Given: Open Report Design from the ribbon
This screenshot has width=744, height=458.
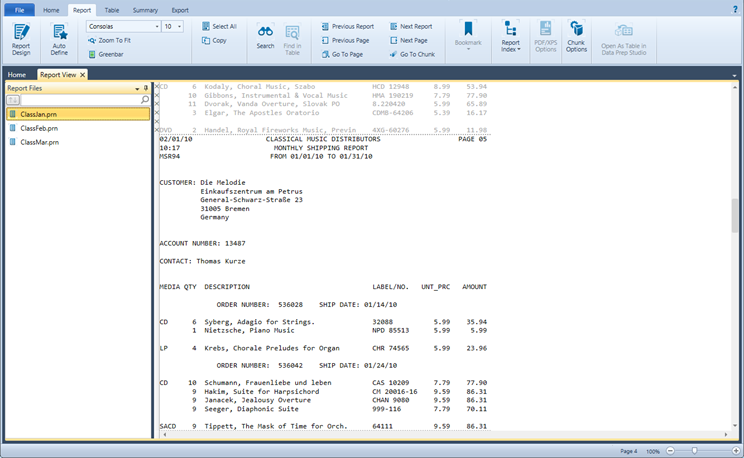Looking at the screenshot, I should coord(21,38).
